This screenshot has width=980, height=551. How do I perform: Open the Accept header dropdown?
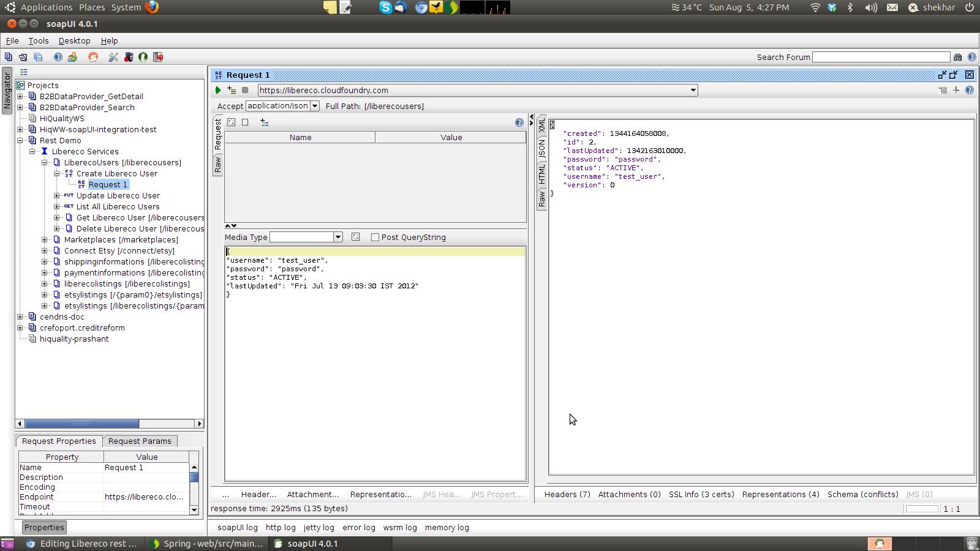point(315,106)
